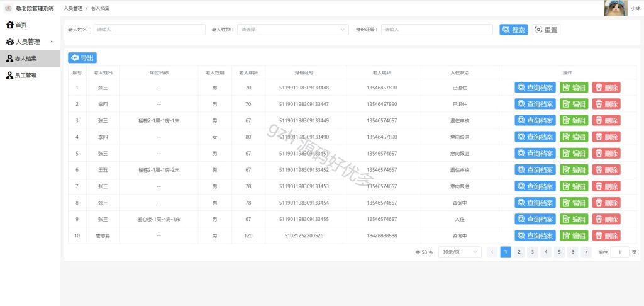Click 删除 for row 5
Viewport: 644px width, 306px height.
[606, 154]
